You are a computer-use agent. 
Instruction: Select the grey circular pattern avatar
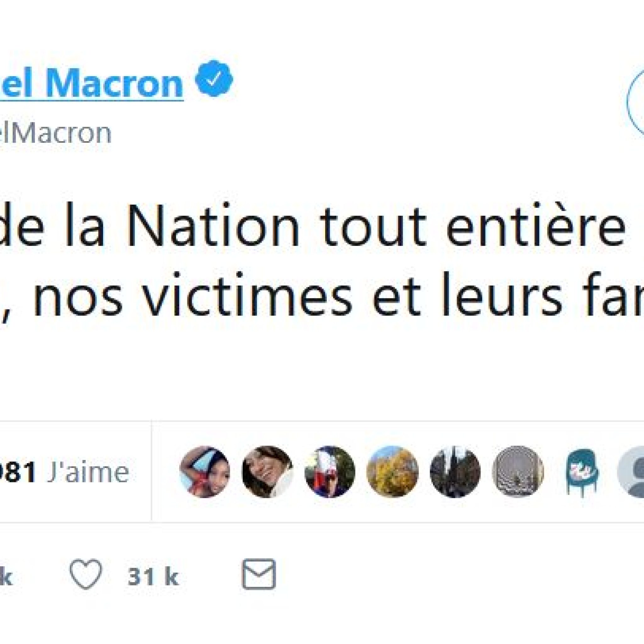518,472
